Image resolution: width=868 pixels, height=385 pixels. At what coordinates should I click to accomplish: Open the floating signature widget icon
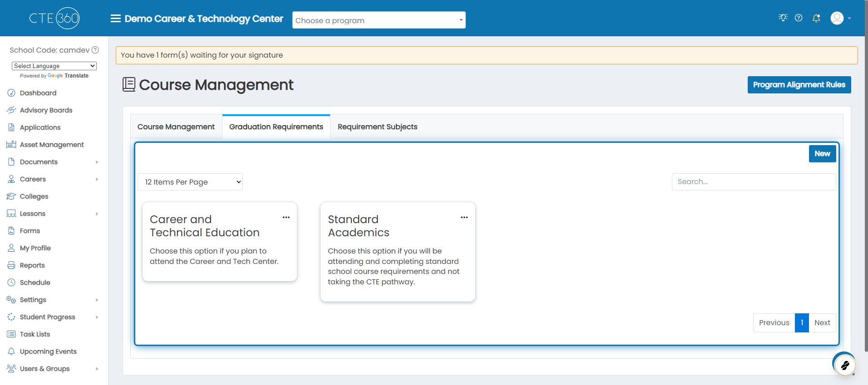point(845,365)
